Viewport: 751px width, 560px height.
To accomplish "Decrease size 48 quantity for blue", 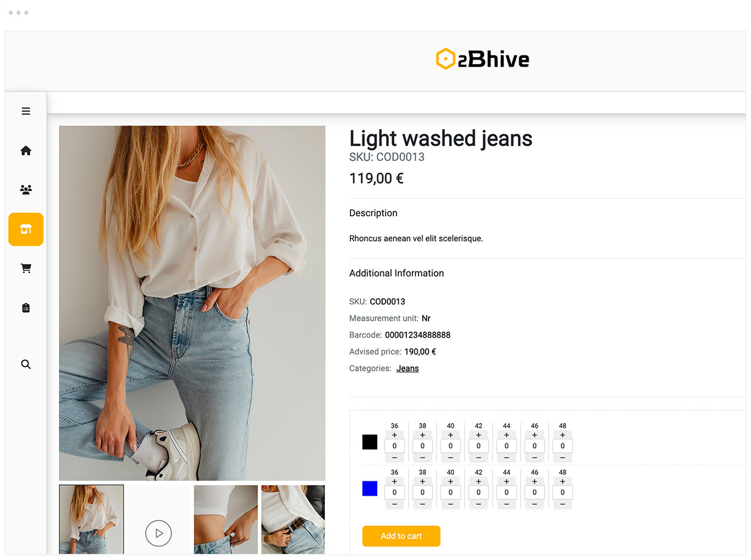I will tap(562, 504).
